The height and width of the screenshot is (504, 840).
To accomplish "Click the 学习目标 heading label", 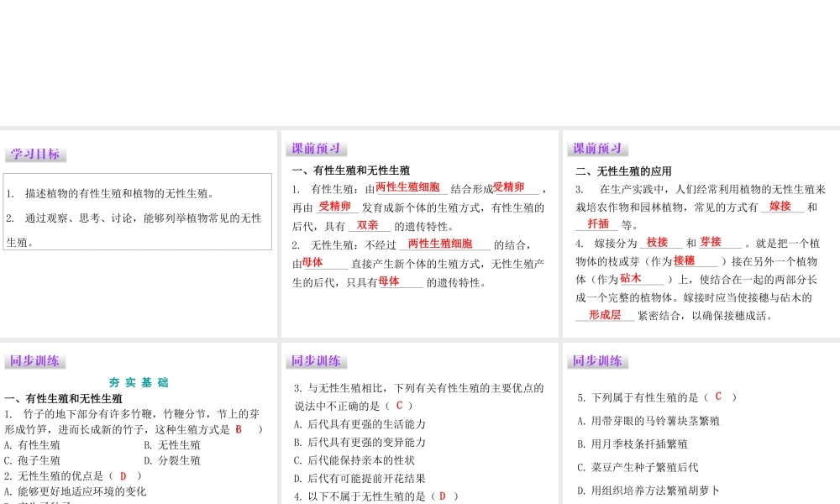I will [x=35, y=155].
